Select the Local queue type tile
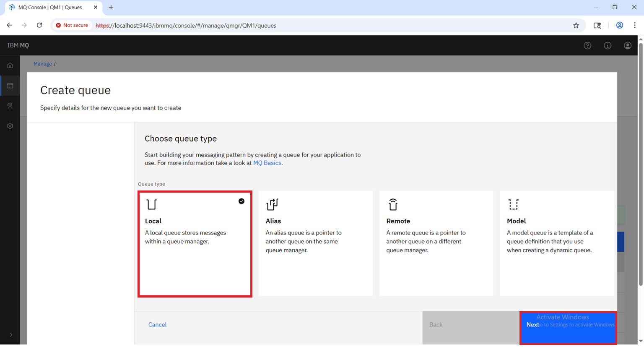 tap(195, 244)
